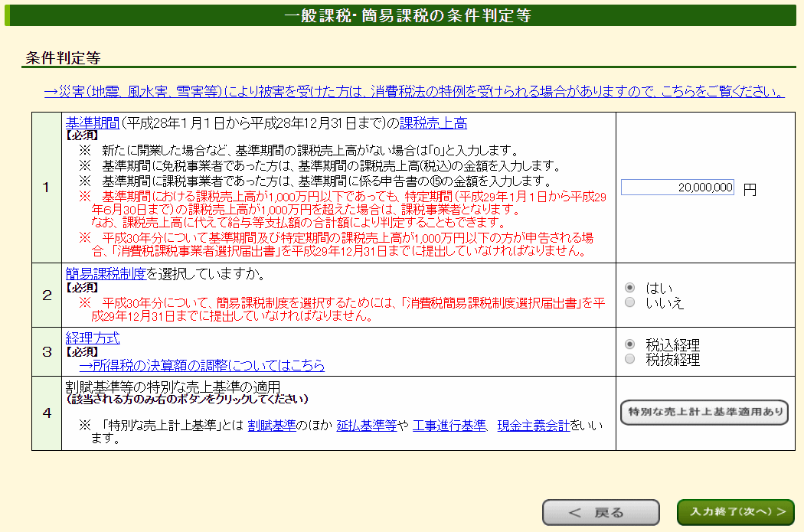This screenshot has width=804, height=532.
Task: Open the 課税売上高 link in row 1
Action: [433, 123]
